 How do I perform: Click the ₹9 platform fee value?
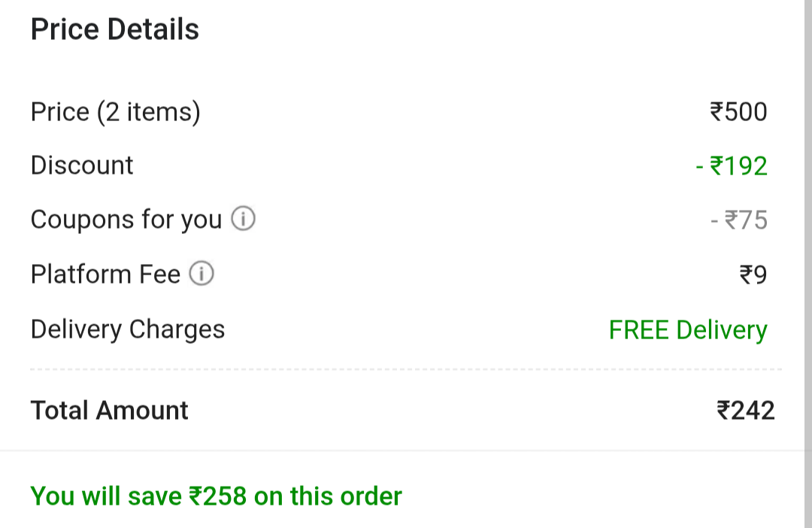point(753,275)
